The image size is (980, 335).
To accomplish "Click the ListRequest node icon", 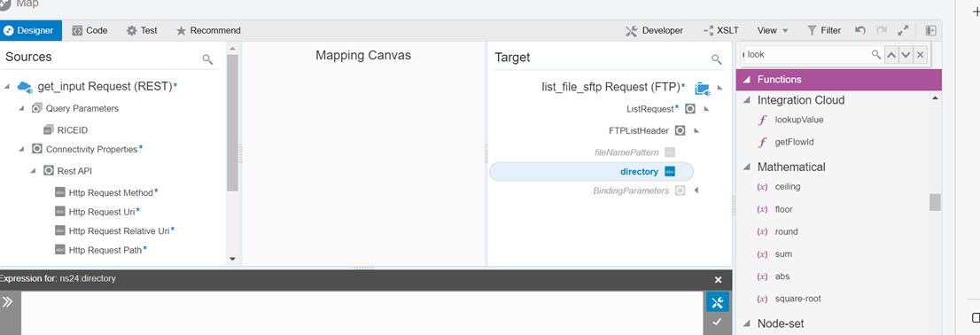I will coord(690,109).
